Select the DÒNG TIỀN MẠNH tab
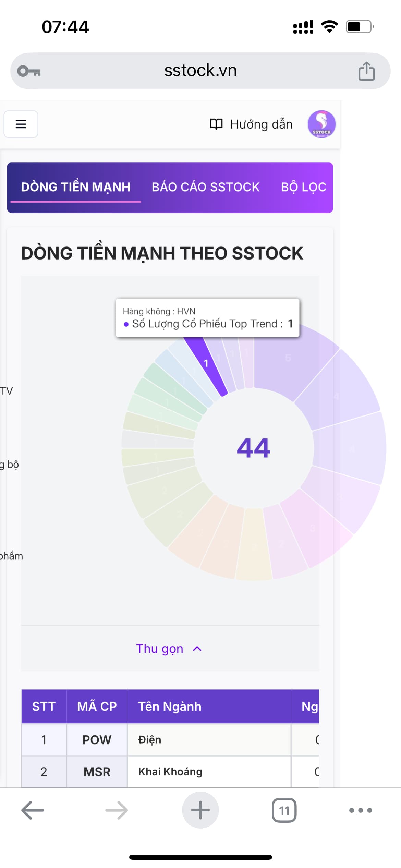401x868 pixels. [76, 187]
